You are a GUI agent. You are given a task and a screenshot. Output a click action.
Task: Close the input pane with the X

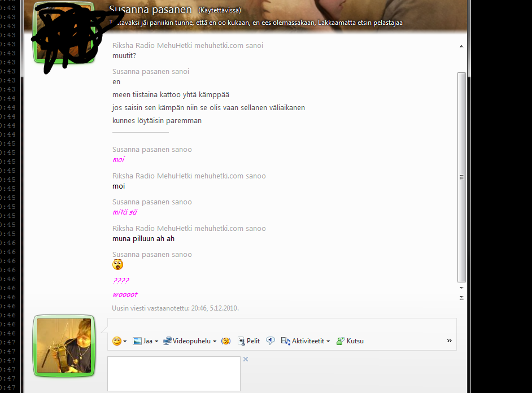click(x=246, y=359)
